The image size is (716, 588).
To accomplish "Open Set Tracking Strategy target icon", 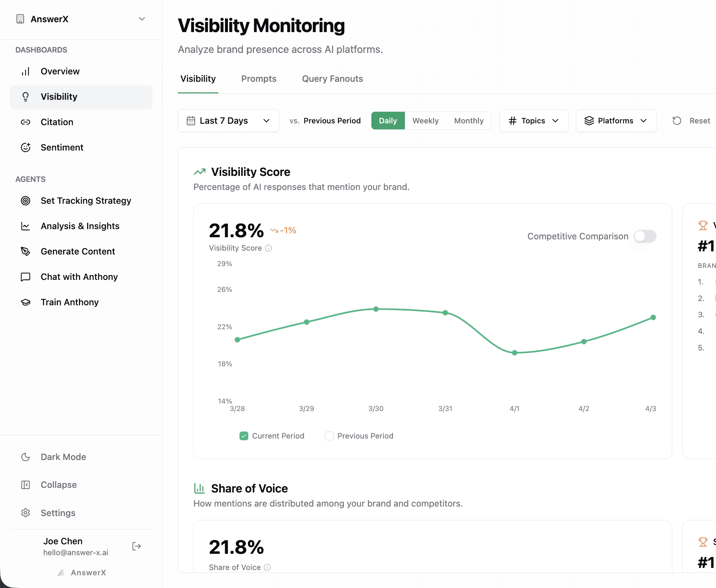I will click(25, 201).
